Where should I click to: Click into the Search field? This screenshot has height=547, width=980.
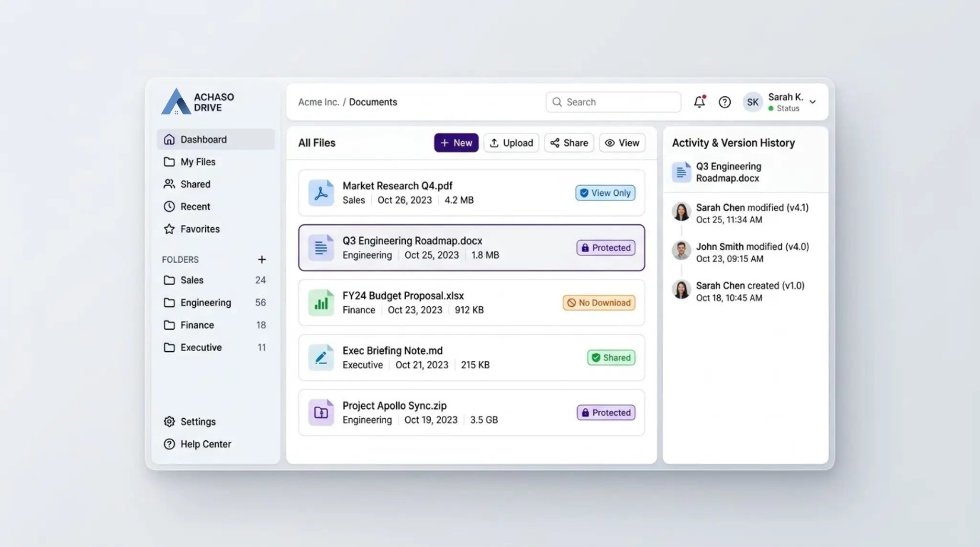click(613, 102)
